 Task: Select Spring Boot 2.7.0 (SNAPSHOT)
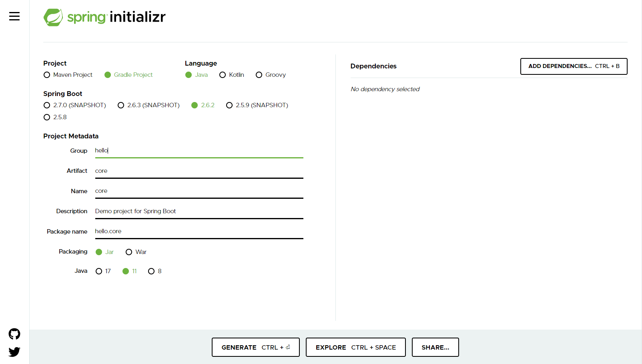[75, 105]
